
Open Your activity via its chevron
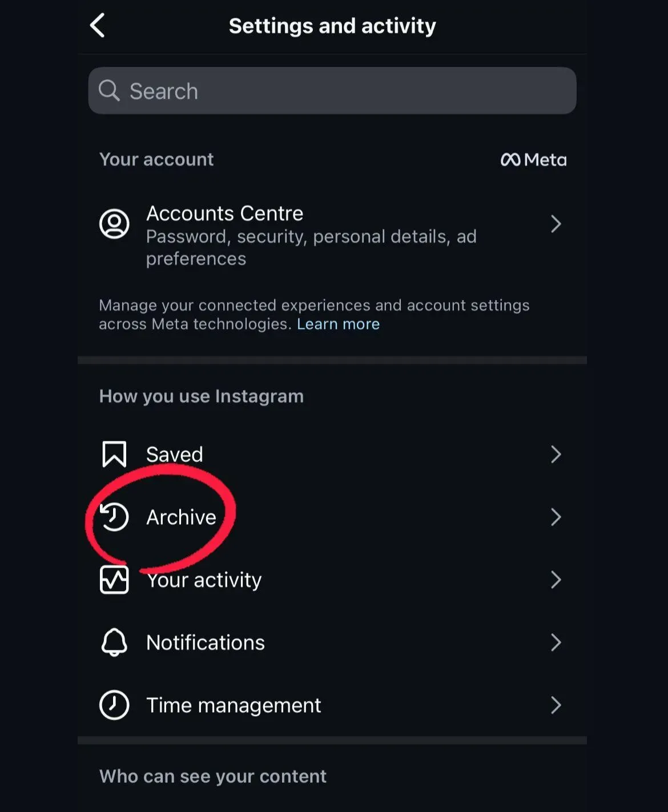[x=556, y=580]
